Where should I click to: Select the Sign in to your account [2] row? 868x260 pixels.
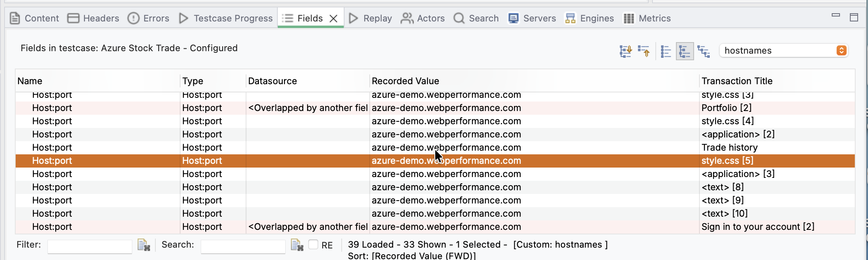(435, 227)
